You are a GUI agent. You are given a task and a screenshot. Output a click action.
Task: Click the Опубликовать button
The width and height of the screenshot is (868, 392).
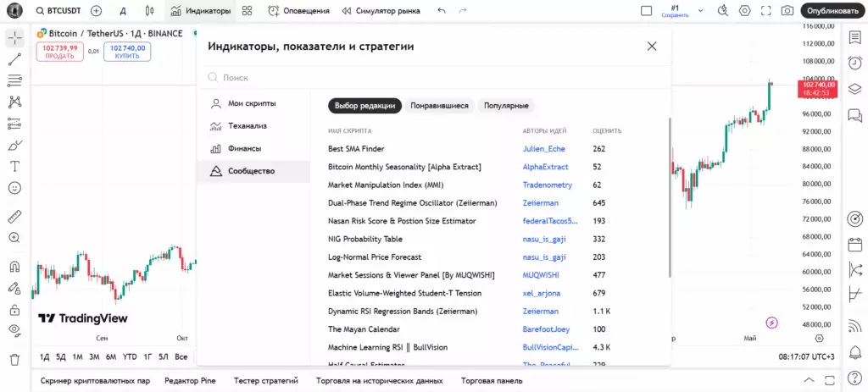click(x=832, y=10)
